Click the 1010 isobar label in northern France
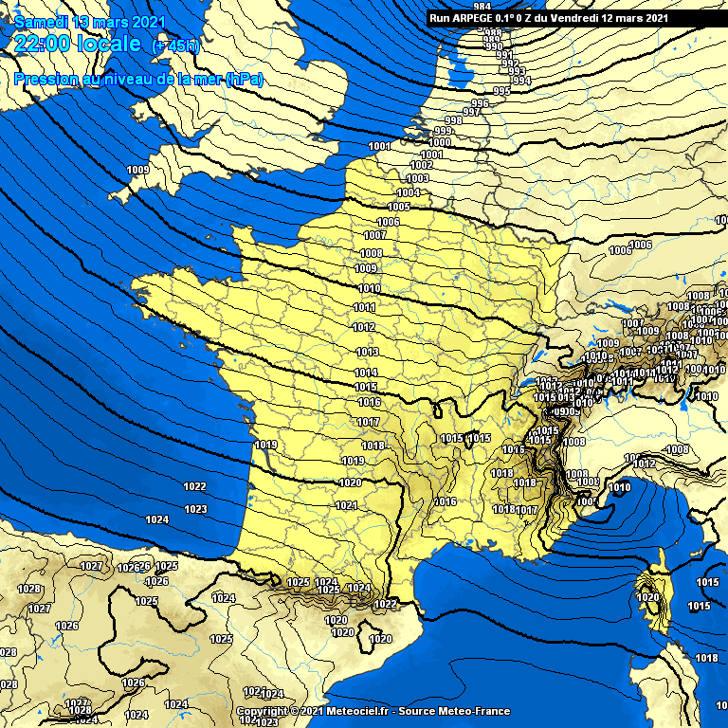Screen dimensions: 728x728 tap(370, 288)
